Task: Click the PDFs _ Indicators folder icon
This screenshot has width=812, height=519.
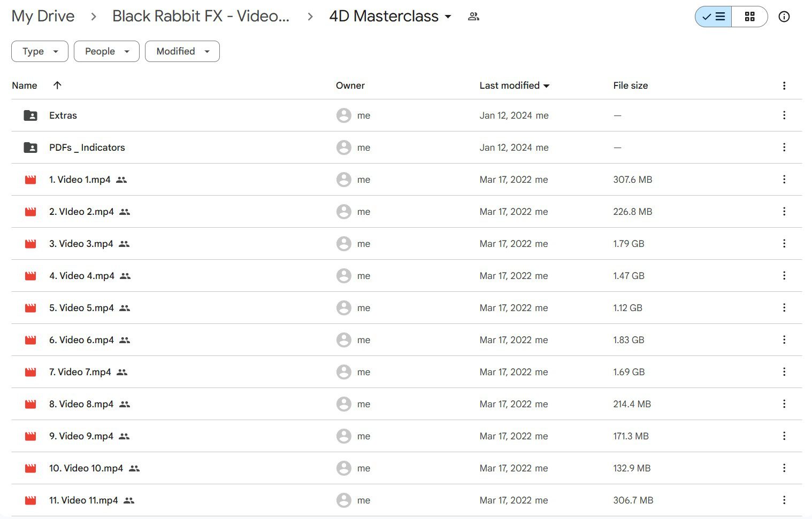Action: point(30,148)
